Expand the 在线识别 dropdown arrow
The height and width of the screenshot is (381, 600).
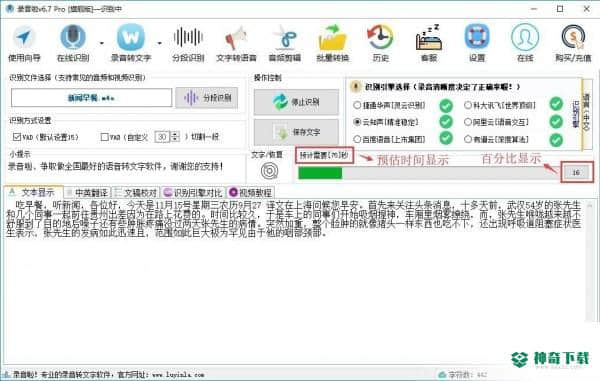101,43
